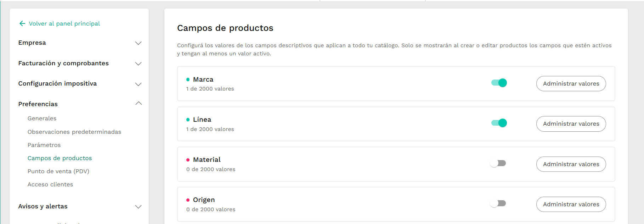The width and height of the screenshot is (644, 224).
Task: Go to Volver al panel principal link
Action: [x=64, y=23]
